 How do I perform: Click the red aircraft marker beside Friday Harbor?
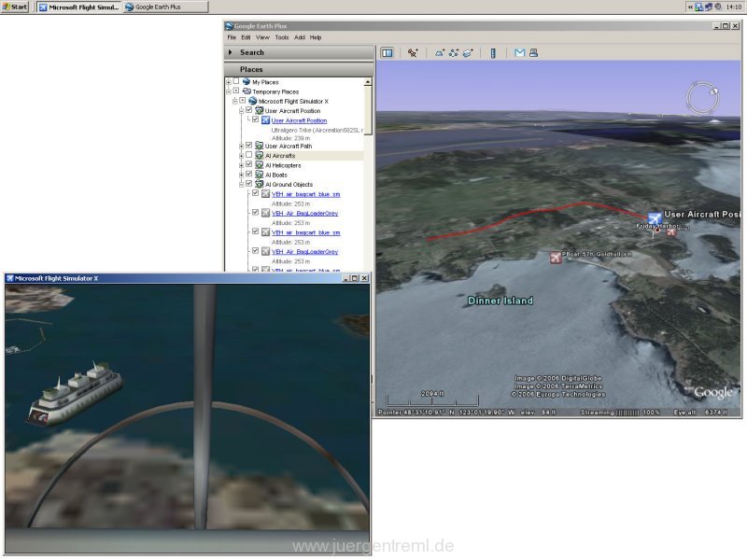(x=671, y=231)
